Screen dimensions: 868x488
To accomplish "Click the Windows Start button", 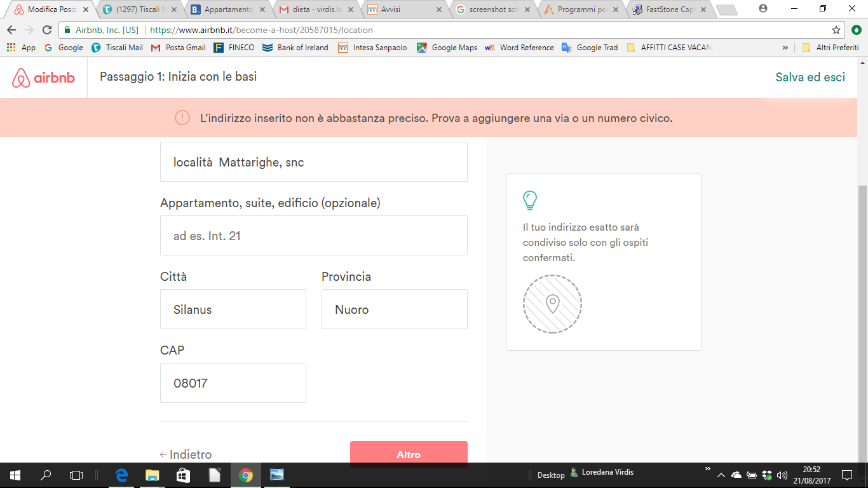I will click(x=15, y=475).
